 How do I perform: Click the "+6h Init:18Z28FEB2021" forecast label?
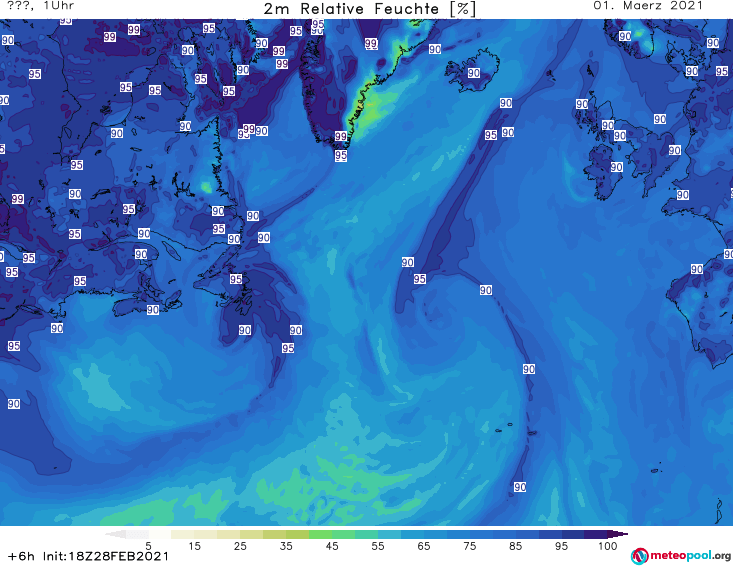88,556
